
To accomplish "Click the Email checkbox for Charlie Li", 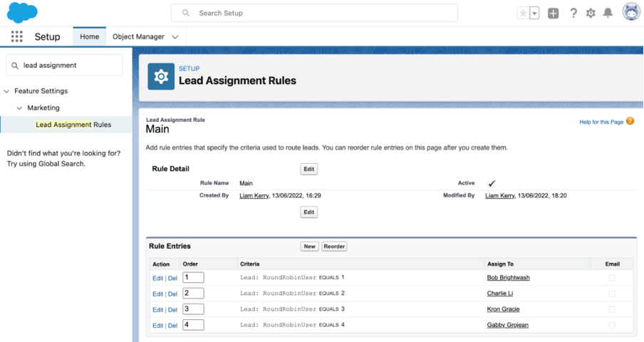I will (x=612, y=294).
